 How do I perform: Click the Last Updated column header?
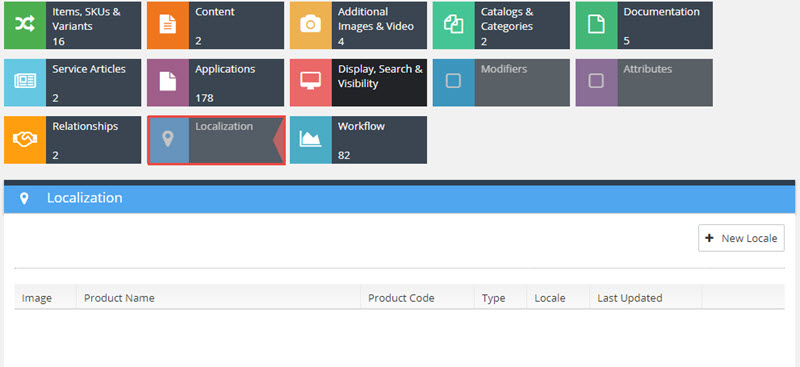tap(630, 298)
